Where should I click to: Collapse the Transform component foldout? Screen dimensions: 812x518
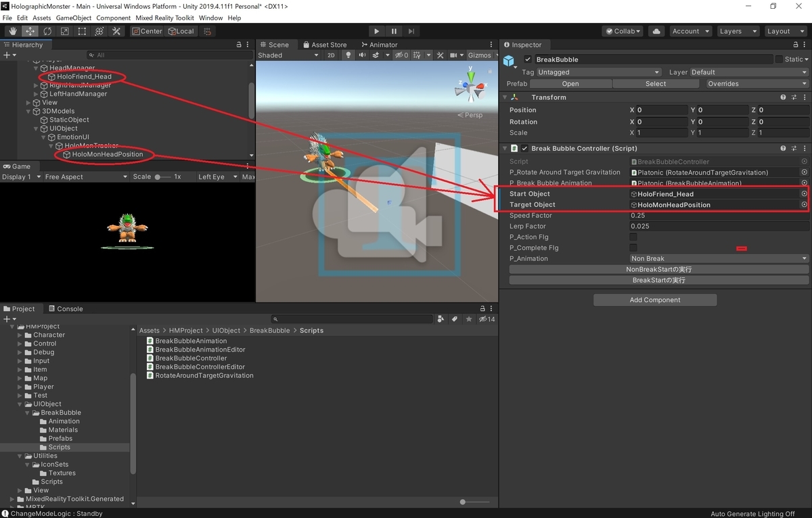click(x=505, y=97)
